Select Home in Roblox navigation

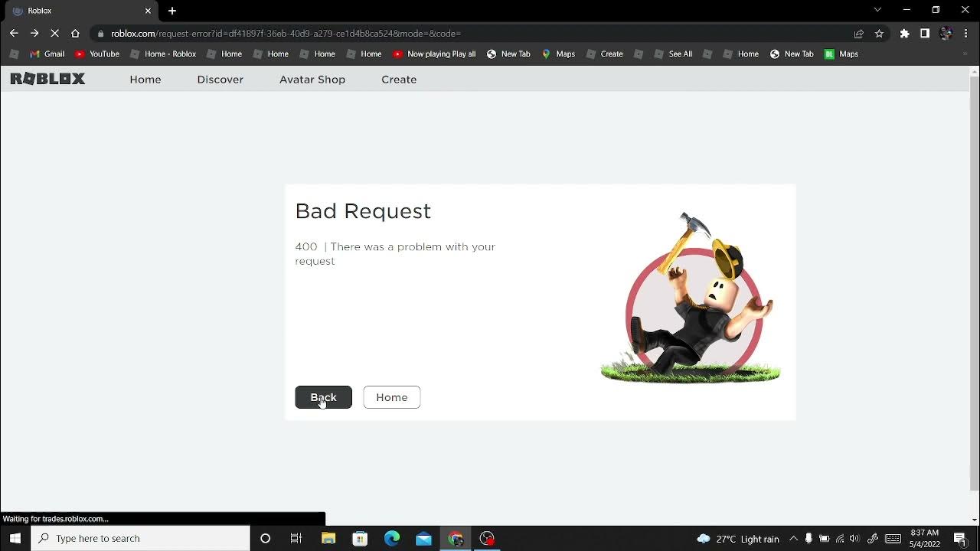[145, 80]
